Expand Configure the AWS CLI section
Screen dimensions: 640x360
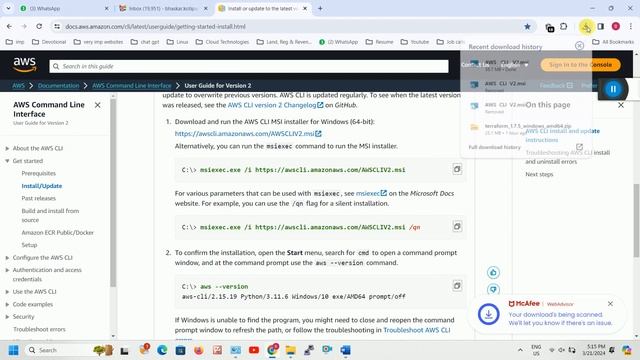[7, 258]
